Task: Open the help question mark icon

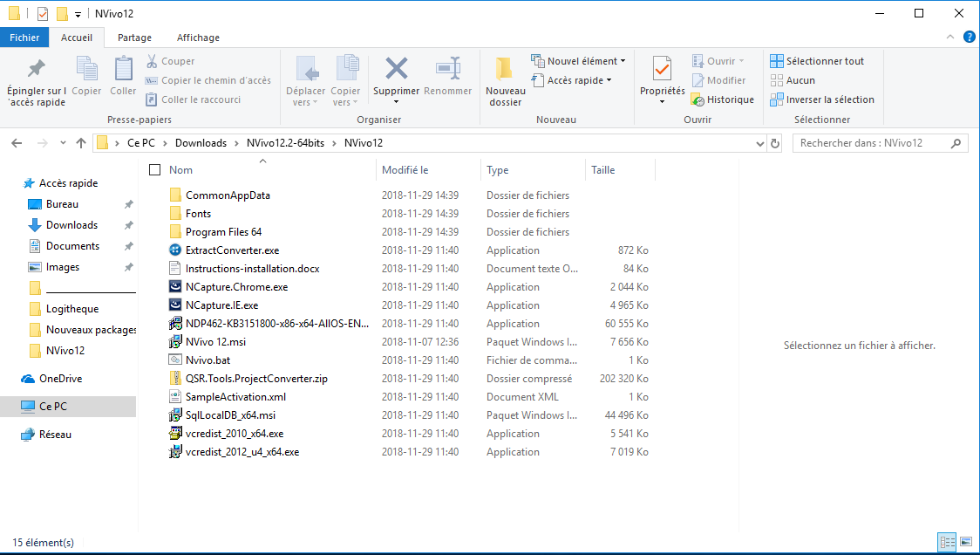Action: tap(969, 37)
